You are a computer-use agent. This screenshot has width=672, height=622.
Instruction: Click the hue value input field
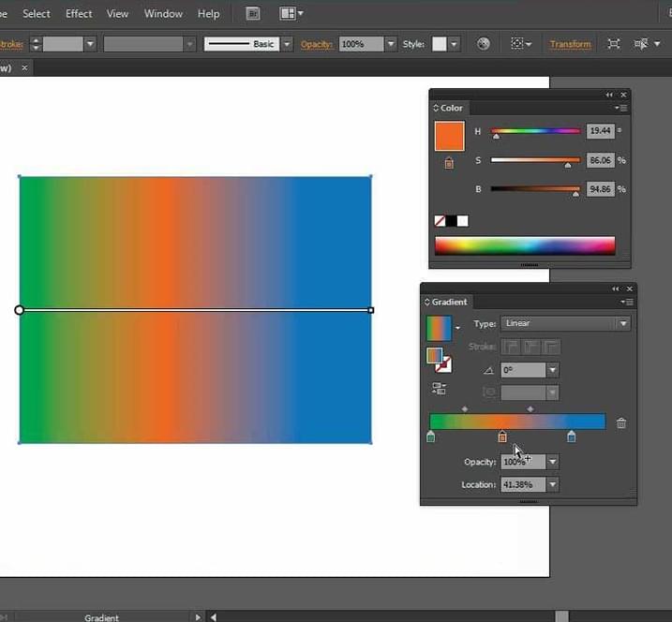pos(600,131)
